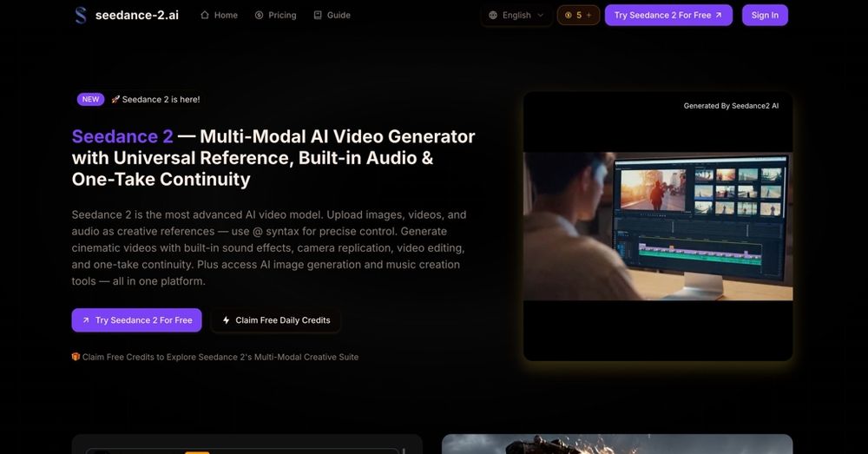Click 'Generated By Seedance2 AI' caption
This screenshot has height=454, width=868.
[731, 106]
